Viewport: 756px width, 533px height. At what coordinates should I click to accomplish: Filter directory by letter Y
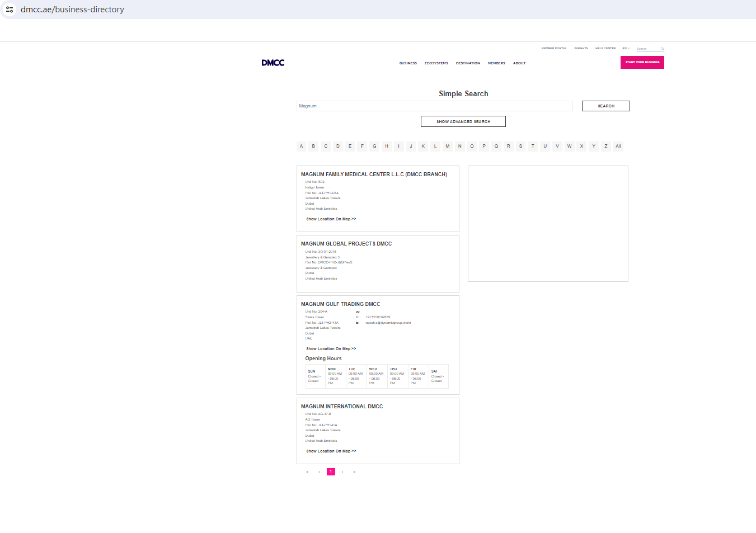click(594, 147)
